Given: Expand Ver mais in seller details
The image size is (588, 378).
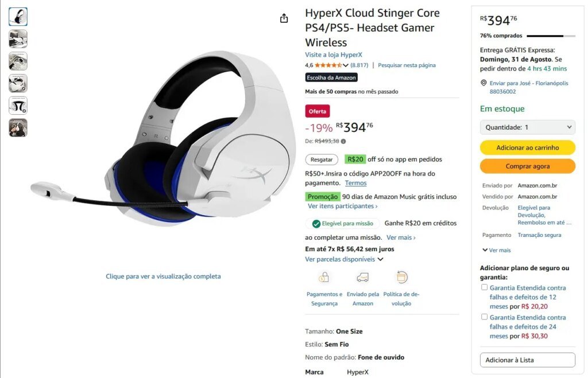Looking at the screenshot, I should point(497,250).
